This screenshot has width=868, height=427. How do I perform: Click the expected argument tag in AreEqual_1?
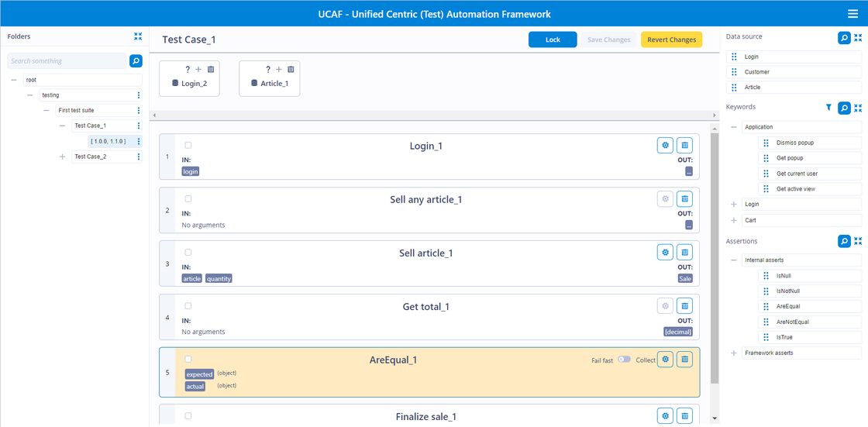coord(199,374)
